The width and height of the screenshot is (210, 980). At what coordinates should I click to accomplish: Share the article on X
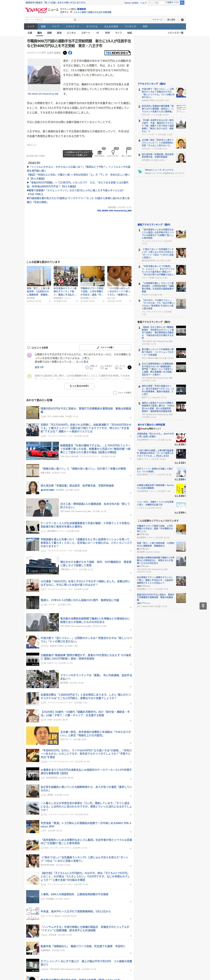(65, 53)
